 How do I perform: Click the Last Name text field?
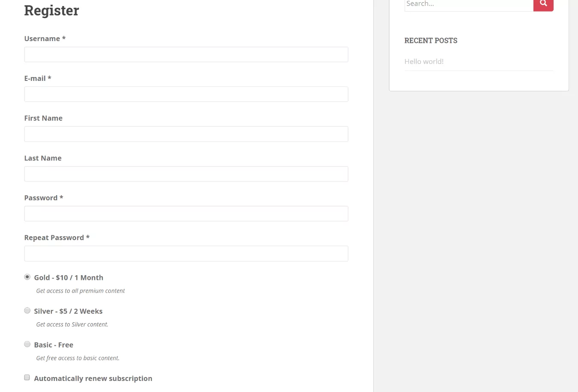click(x=186, y=174)
